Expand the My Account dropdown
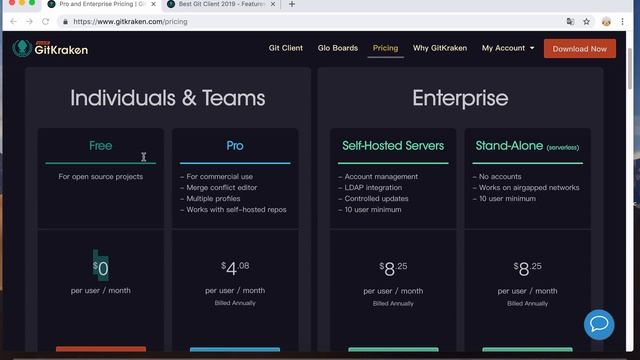Viewport: 640px width, 360px height. (x=508, y=48)
